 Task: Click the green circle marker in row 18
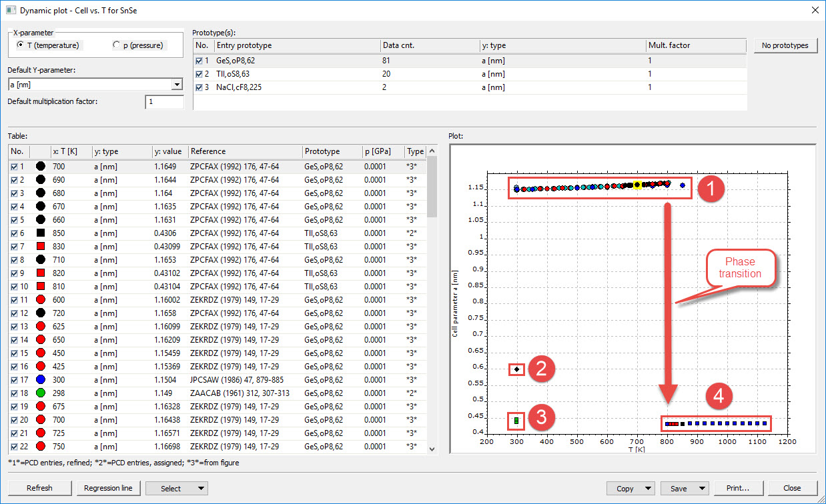40,393
